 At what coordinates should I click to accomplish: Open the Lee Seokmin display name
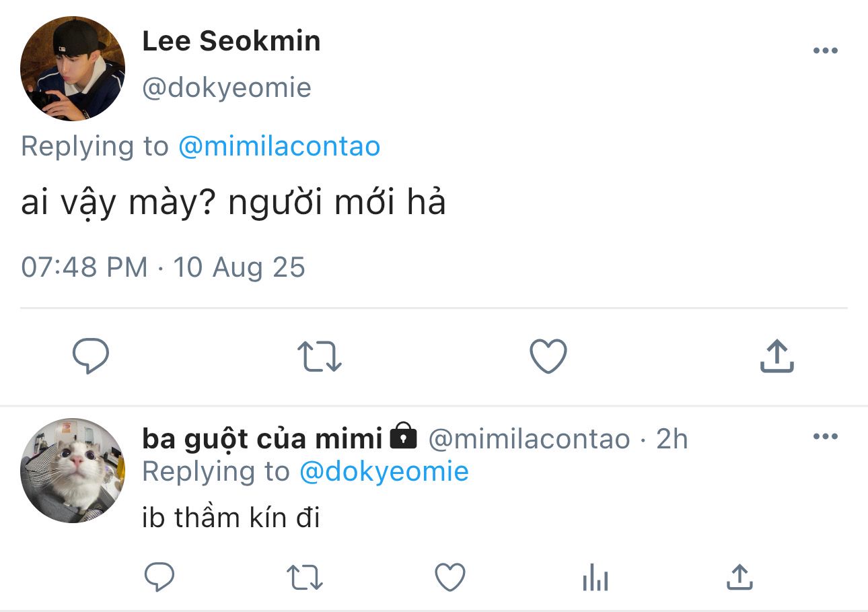[231, 41]
